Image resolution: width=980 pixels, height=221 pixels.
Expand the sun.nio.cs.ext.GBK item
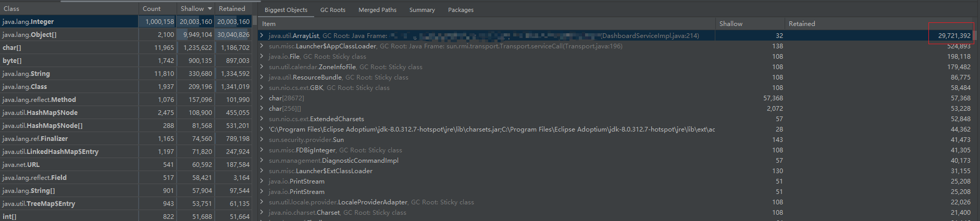click(262, 88)
